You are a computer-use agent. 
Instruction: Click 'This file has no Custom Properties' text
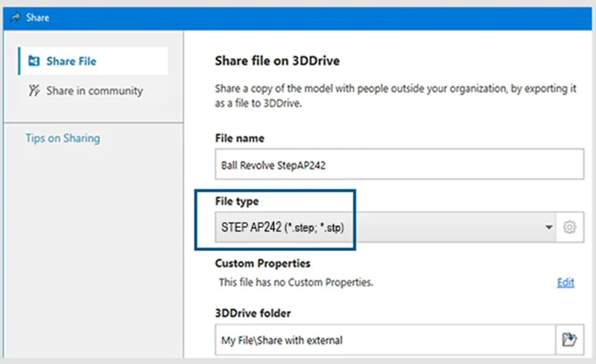[x=295, y=282]
